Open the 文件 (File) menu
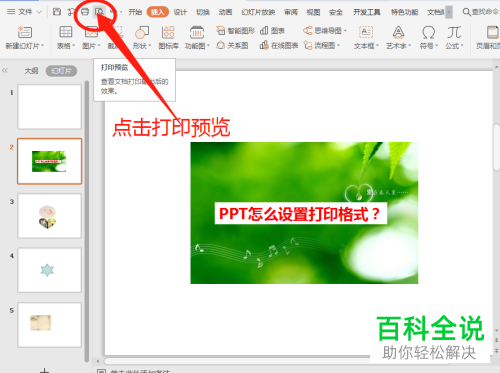 [25, 12]
